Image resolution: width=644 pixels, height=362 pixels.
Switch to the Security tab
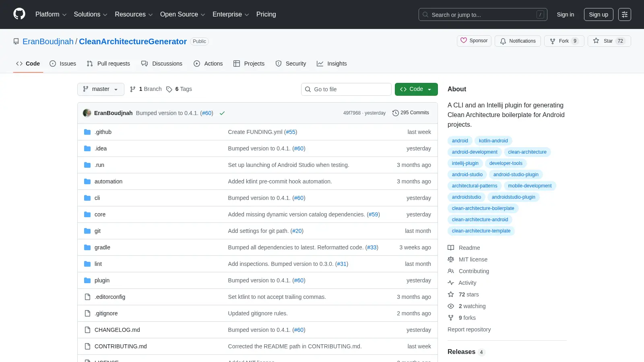291,64
